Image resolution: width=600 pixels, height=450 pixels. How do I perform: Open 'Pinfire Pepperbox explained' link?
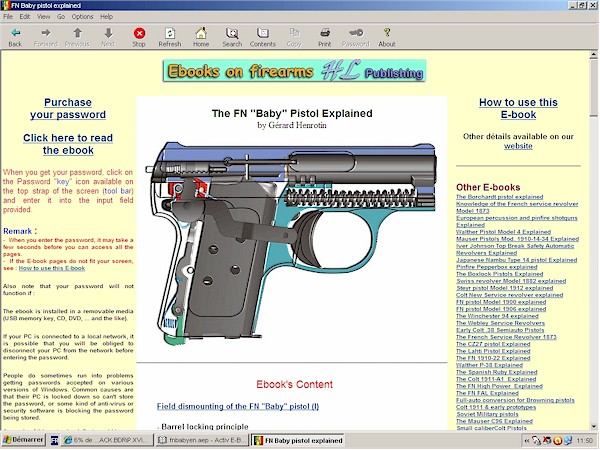point(496,267)
